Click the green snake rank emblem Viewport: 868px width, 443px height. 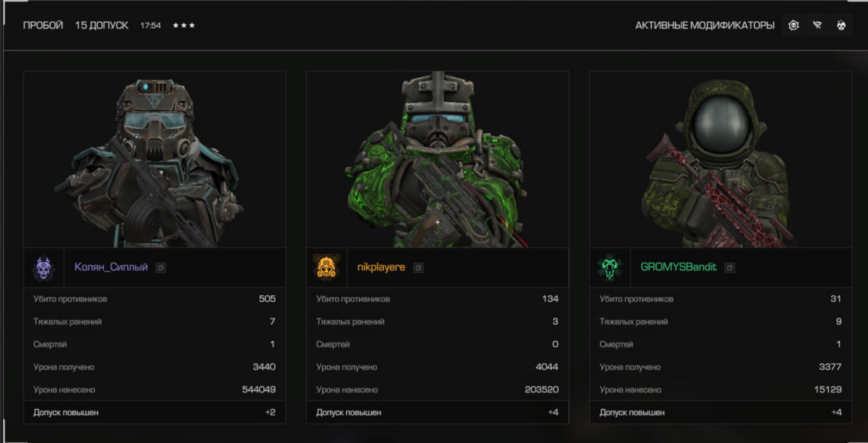coord(610,267)
